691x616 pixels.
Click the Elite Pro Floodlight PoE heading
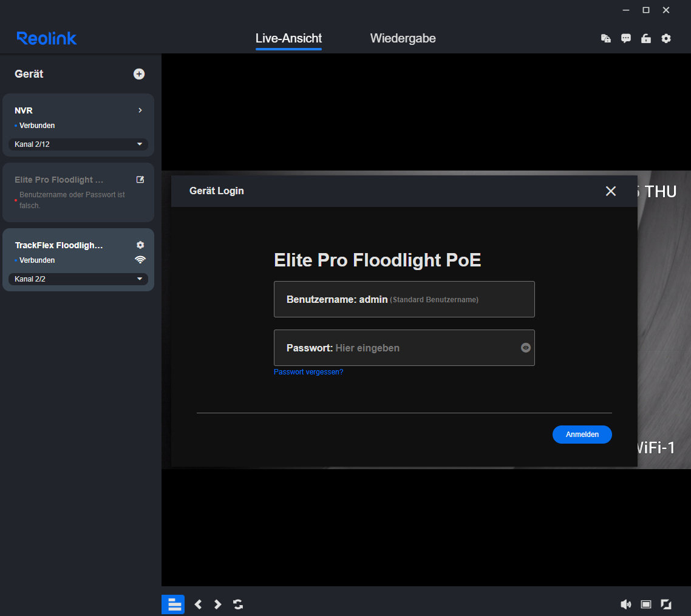[x=377, y=260]
